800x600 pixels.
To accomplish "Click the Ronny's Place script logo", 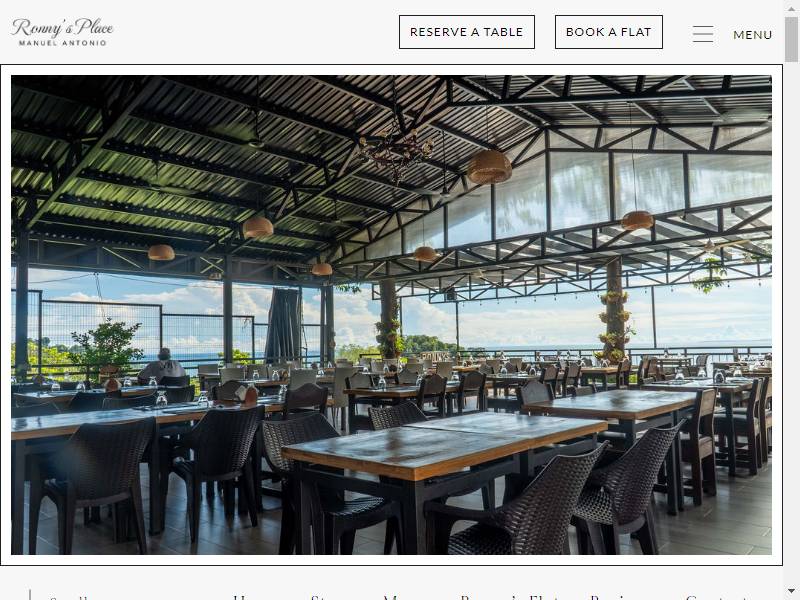I will [62, 28].
